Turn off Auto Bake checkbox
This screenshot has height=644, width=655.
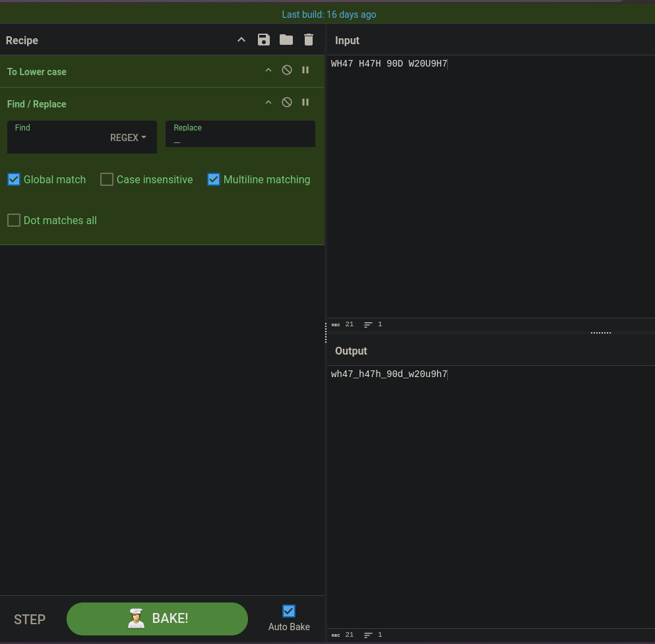tap(289, 611)
